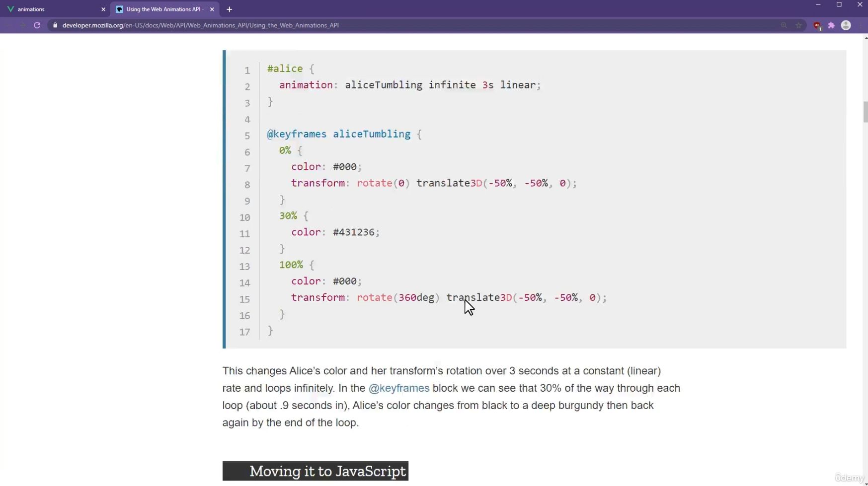Bookmark this page with the star icon

[x=798, y=25]
